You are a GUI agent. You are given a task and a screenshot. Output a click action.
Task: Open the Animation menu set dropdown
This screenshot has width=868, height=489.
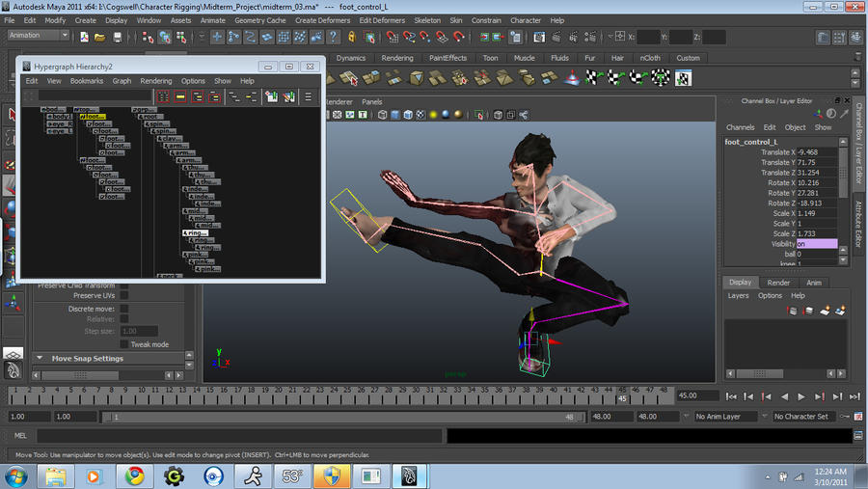click(39, 35)
